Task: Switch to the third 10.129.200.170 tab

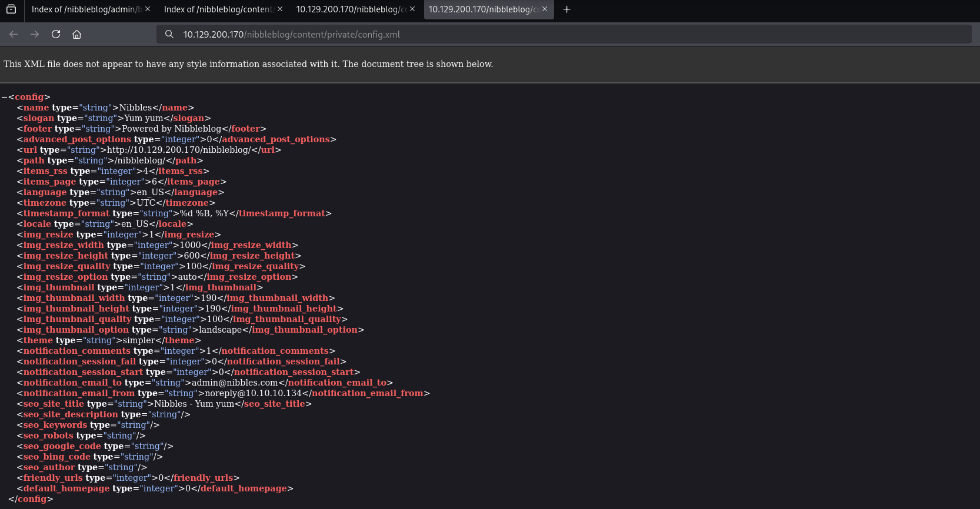Action: [350, 9]
